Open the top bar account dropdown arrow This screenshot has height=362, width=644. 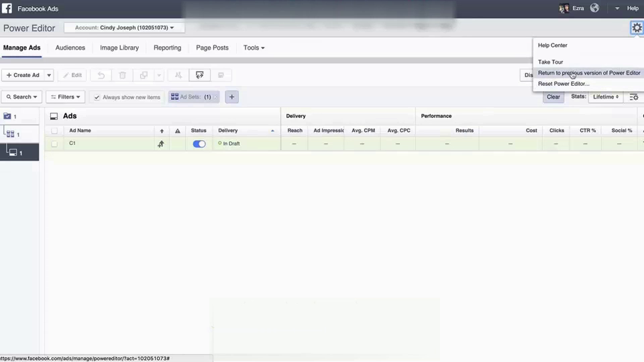point(617,8)
